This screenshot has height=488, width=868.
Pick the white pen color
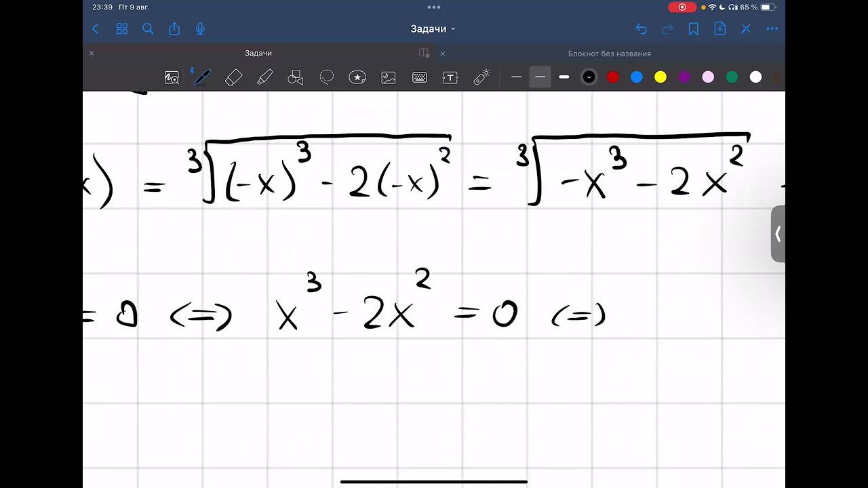[755, 77]
